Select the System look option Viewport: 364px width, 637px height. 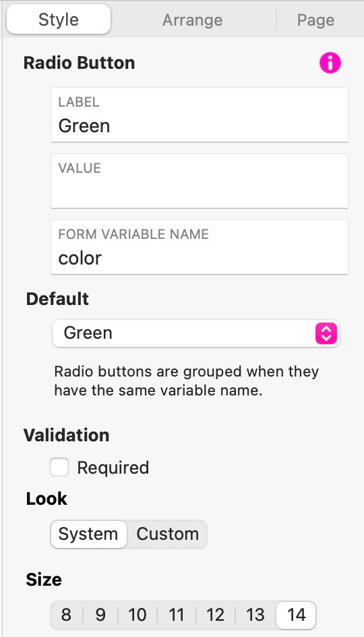point(88,534)
